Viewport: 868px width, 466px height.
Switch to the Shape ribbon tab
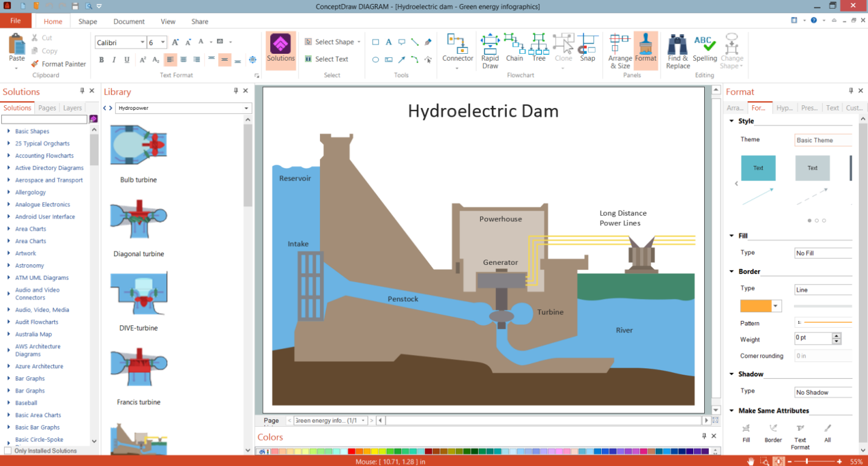click(88, 21)
